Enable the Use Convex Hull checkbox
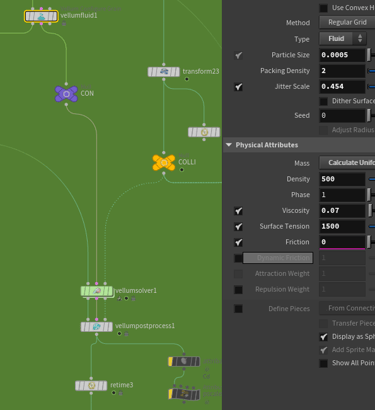The width and height of the screenshot is (375, 410). tap(323, 8)
